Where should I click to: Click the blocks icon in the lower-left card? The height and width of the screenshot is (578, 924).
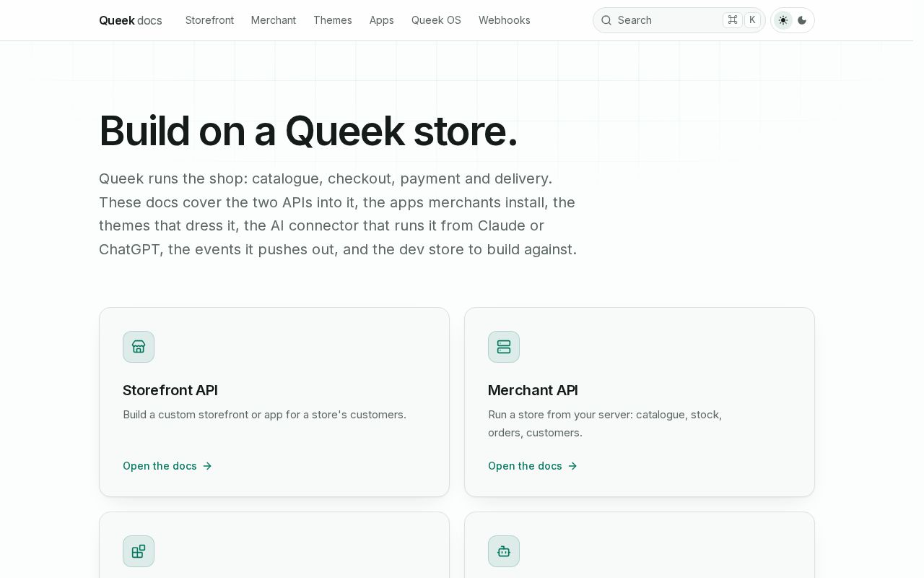(x=139, y=551)
